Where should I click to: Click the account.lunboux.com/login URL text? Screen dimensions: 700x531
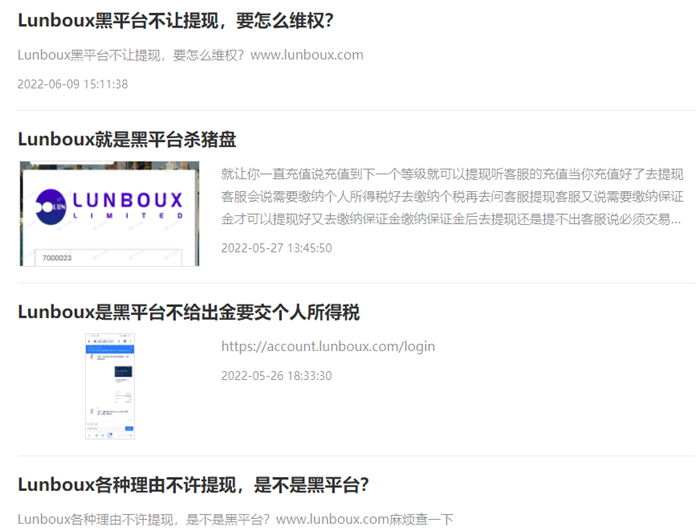click(x=328, y=347)
